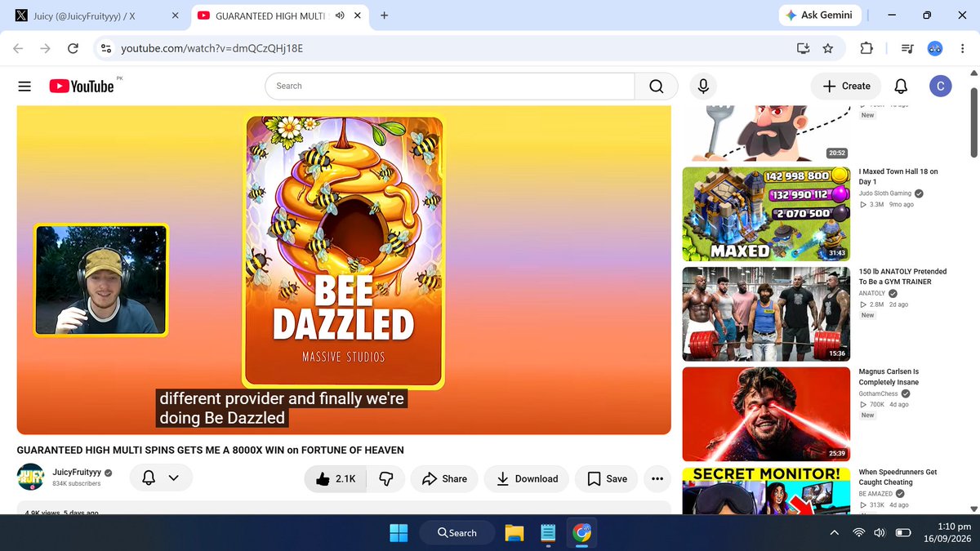Open the notepad app in taskbar
Image resolution: width=980 pixels, height=551 pixels.
[x=548, y=533]
